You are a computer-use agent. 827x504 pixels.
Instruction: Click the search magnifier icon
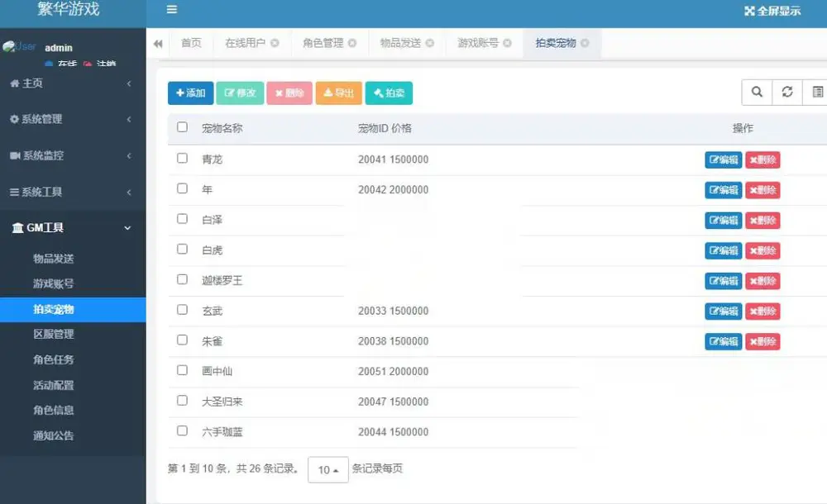point(757,93)
